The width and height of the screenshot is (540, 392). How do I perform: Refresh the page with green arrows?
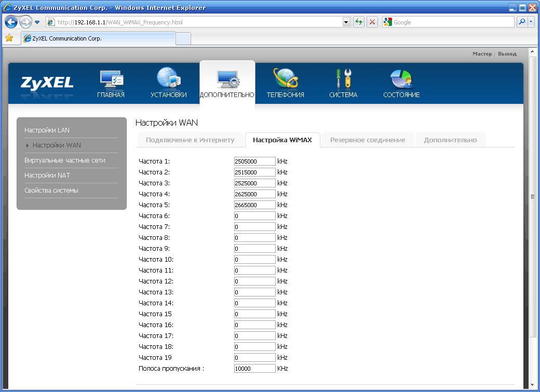coord(359,22)
